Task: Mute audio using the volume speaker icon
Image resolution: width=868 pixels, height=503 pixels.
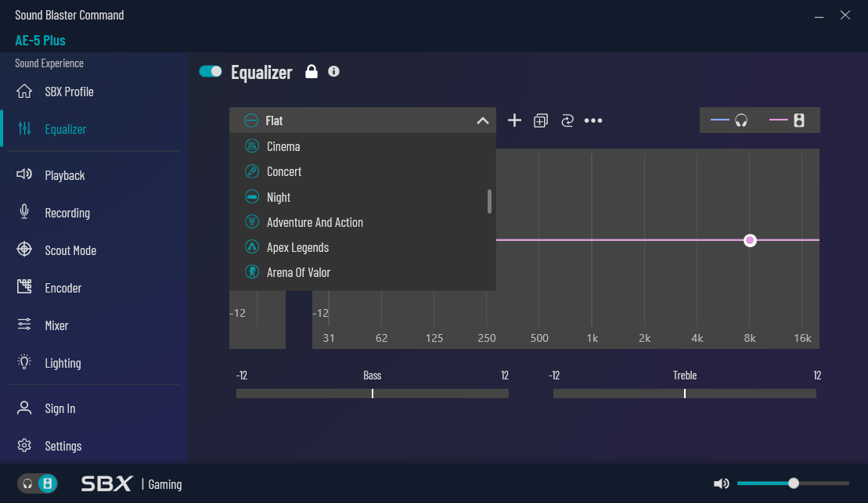Action: (x=722, y=483)
